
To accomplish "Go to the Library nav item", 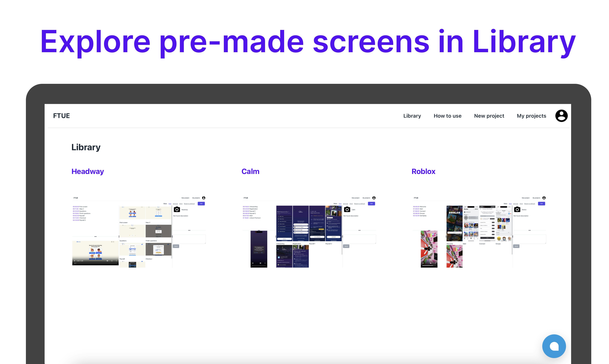I will click(412, 116).
